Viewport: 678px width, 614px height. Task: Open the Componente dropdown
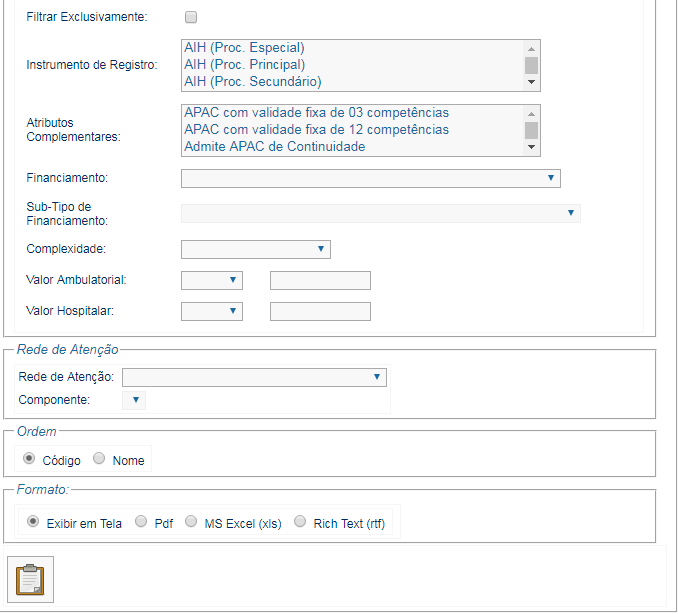coord(134,400)
